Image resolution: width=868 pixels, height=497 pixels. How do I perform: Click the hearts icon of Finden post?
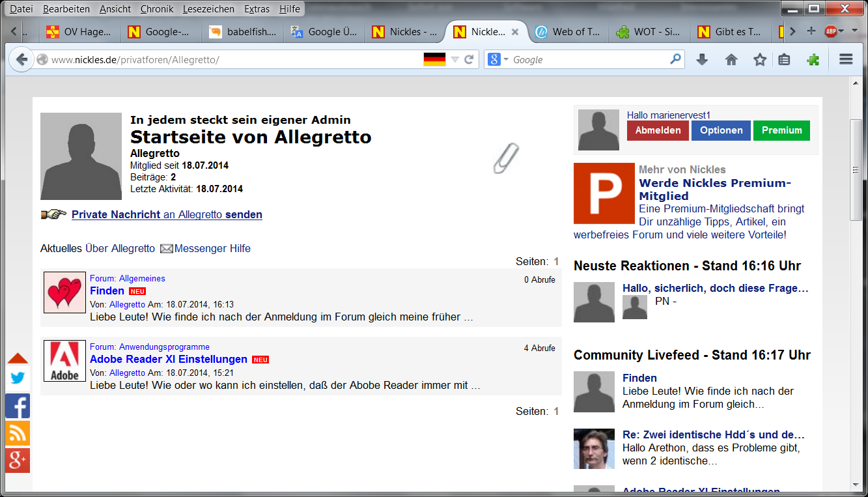click(x=65, y=292)
